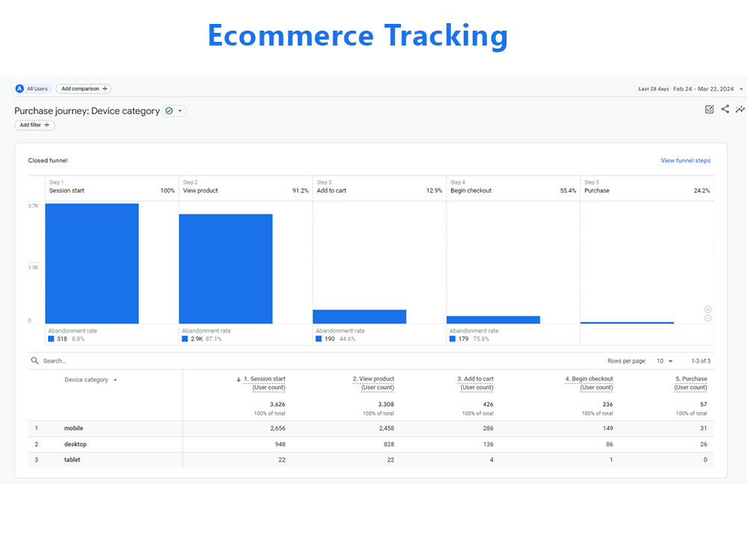
Task: Click desktop view product value 828
Action: (x=388, y=444)
